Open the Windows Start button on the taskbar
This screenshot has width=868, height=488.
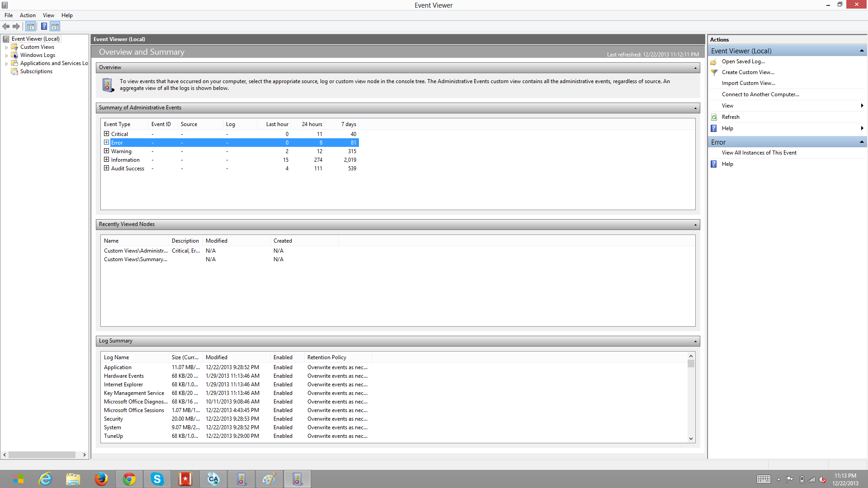pos(18,479)
